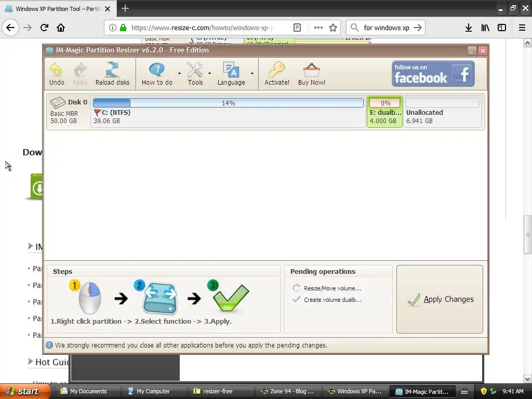Expand the How to do dropdown arrow
This screenshot has width=532, height=399.
pyautogui.click(x=179, y=73)
